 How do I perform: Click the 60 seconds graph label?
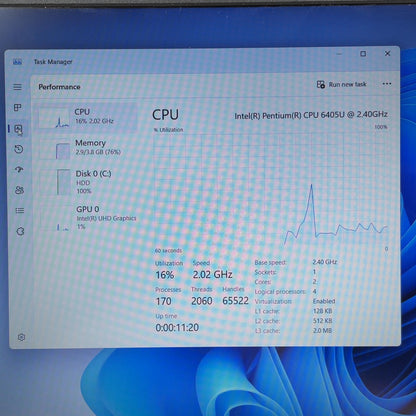point(168,250)
